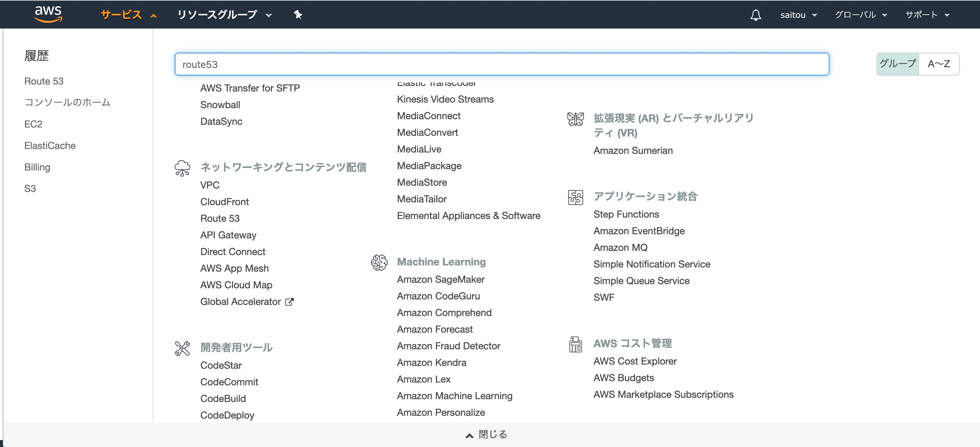Open the MediaLive service
Viewport: 980px width, 447px height.
[419, 149]
